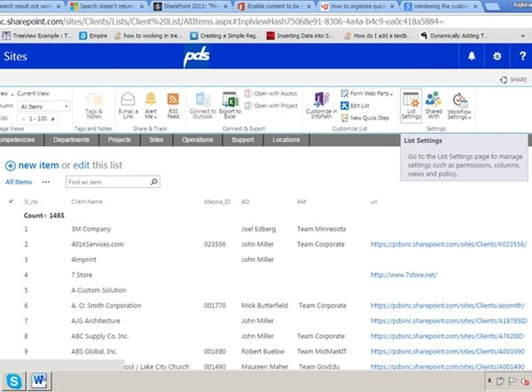Click the Shared With icon
Screen dimensions: 532x392
pyautogui.click(x=434, y=106)
